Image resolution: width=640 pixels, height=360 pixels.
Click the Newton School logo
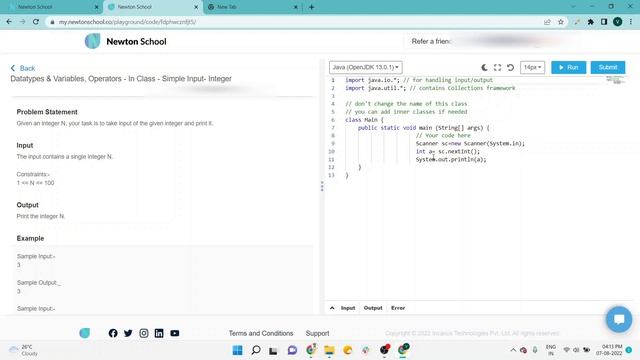[x=126, y=42]
